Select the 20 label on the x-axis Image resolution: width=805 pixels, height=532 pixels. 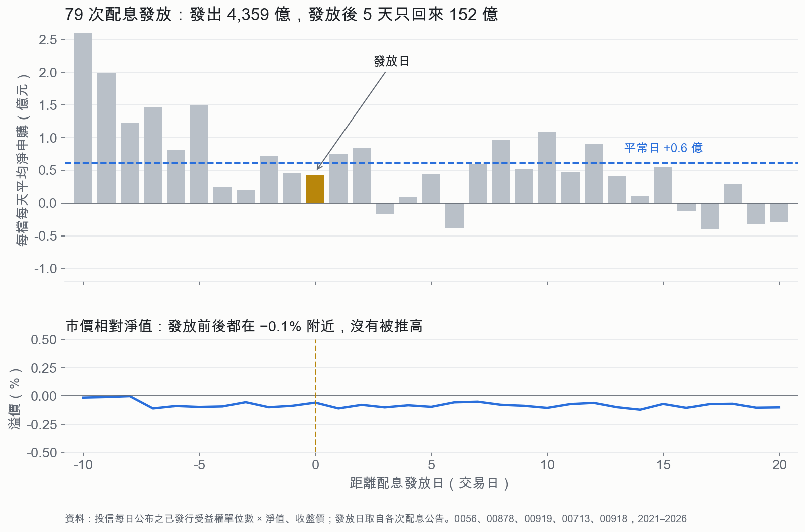[x=779, y=465]
